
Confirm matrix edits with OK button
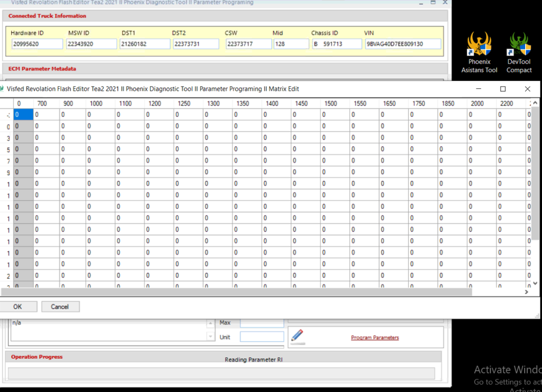(17, 307)
